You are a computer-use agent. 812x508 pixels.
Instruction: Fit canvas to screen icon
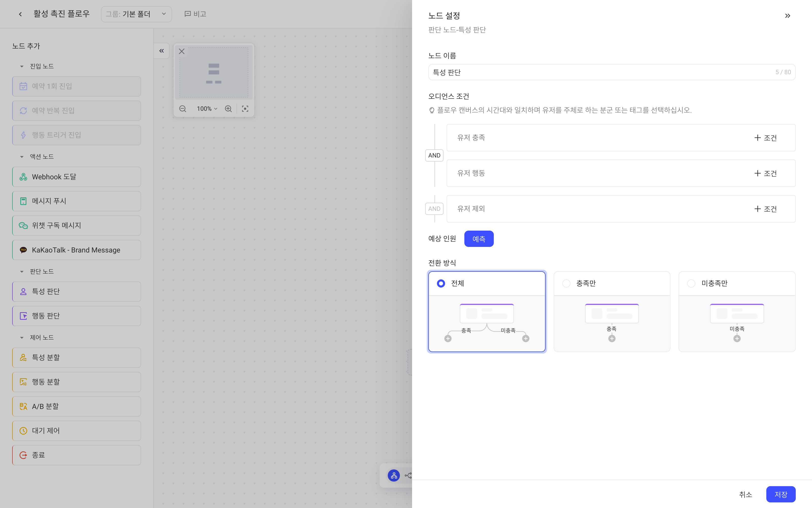click(x=245, y=108)
